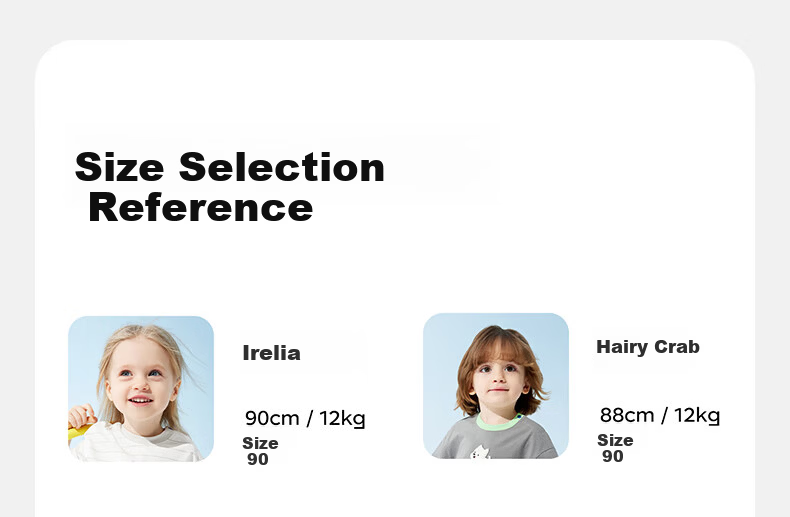The height and width of the screenshot is (517, 790).
Task: Click the 12kg weight beside 88cm
Action: click(x=697, y=415)
